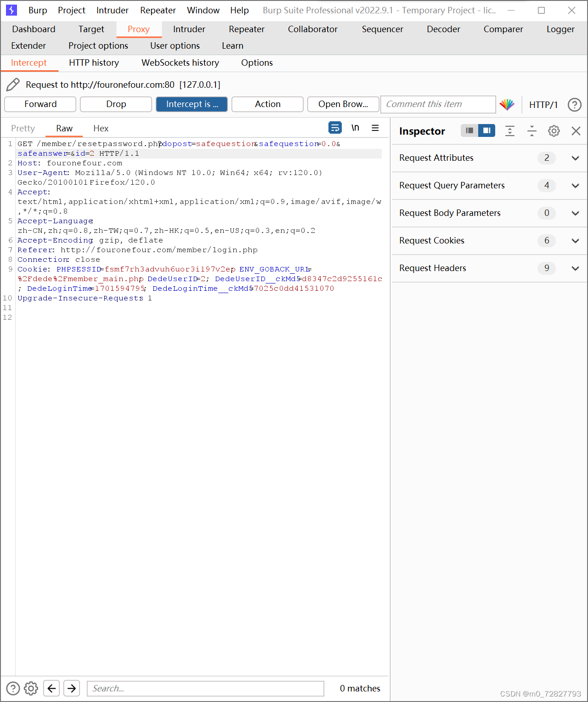Screen dimensions: 588x702
Task: Toggle the Intercept is on button
Action: point(192,104)
